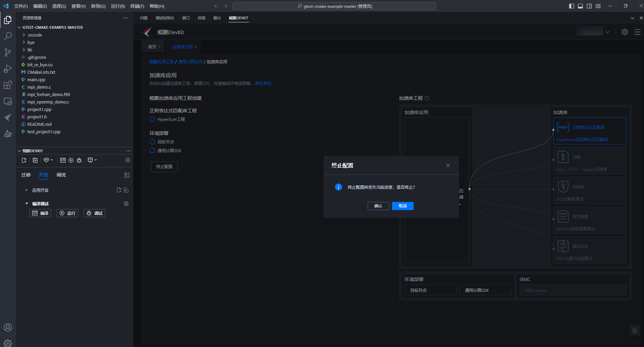Click the 终止配置 button on the page

point(164,167)
